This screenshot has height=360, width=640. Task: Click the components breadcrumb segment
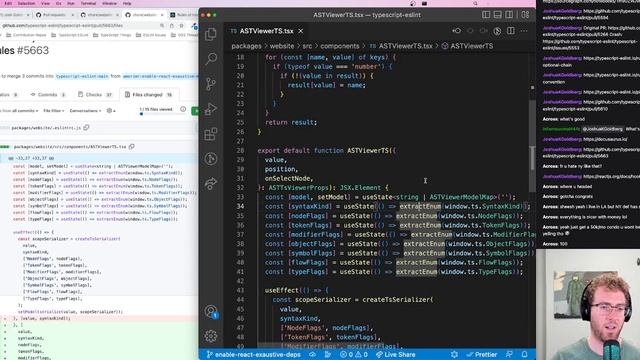[x=340, y=46]
